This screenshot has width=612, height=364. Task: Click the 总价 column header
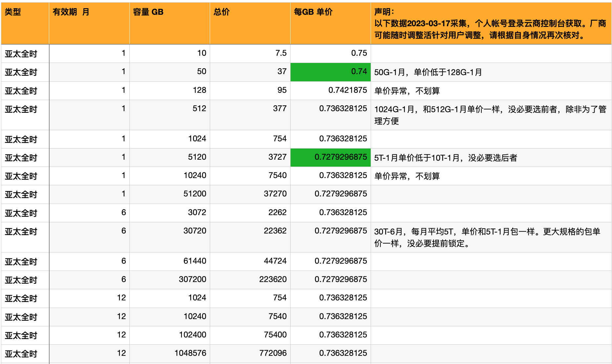point(250,23)
